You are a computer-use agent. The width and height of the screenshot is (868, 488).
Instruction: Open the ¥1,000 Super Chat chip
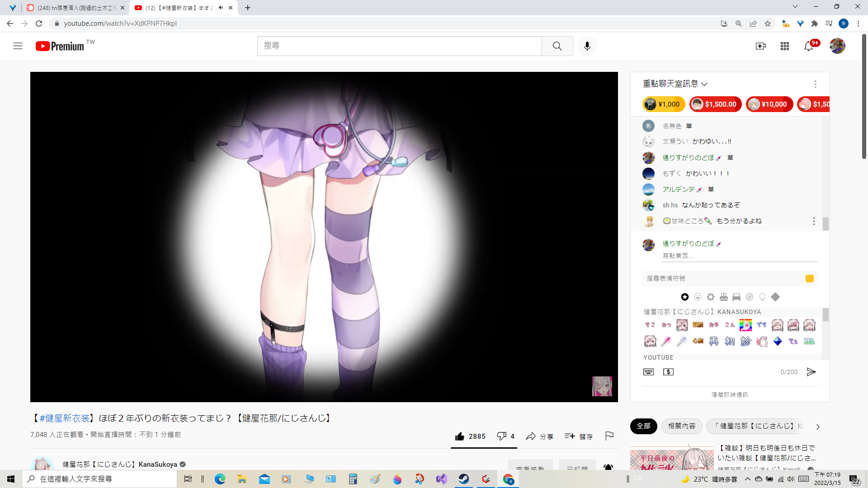(663, 104)
